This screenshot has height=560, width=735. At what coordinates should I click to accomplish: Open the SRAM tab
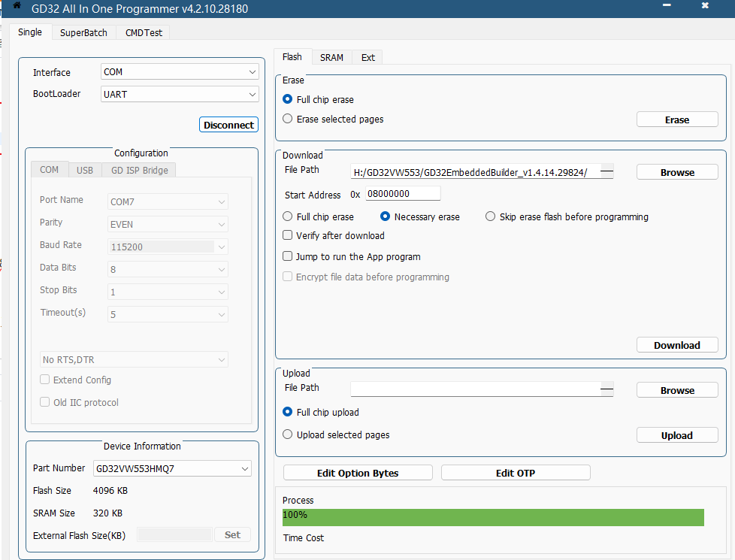[331, 57]
